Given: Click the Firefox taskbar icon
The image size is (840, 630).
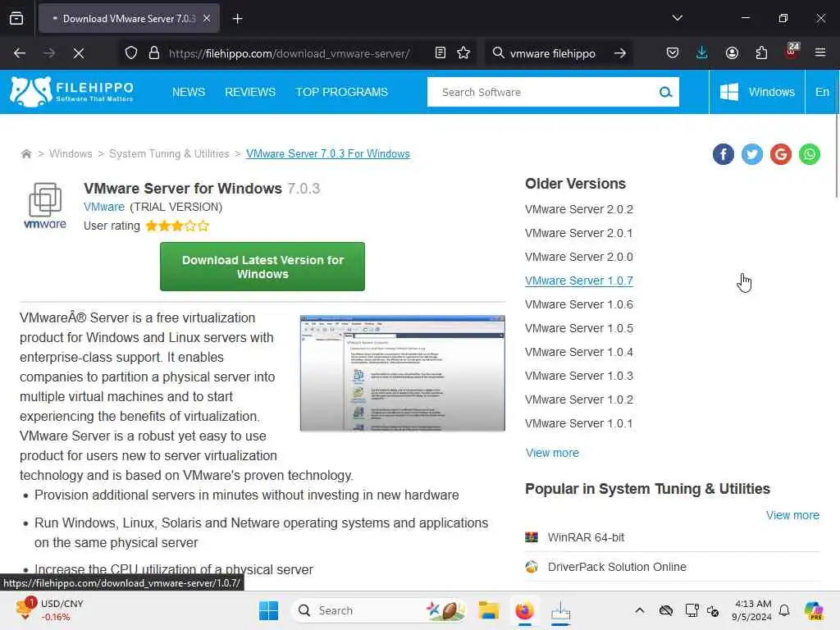Looking at the screenshot, I should point(524,610).
